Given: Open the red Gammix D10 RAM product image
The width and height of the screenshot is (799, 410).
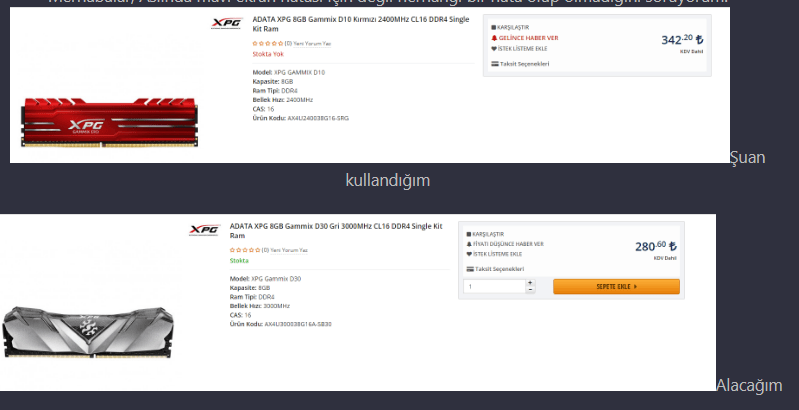Looking at the screenshot, I should click(109, 123).
